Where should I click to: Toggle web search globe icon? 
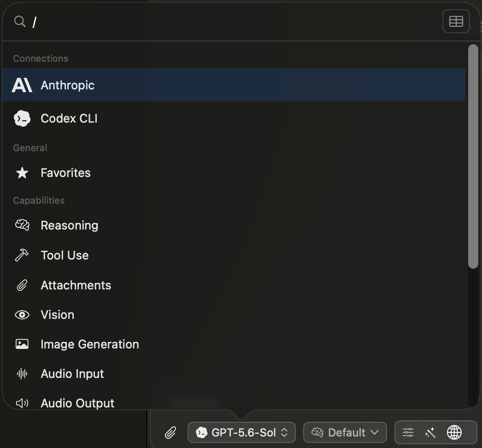pyautogui.click(x=454, y=433)
